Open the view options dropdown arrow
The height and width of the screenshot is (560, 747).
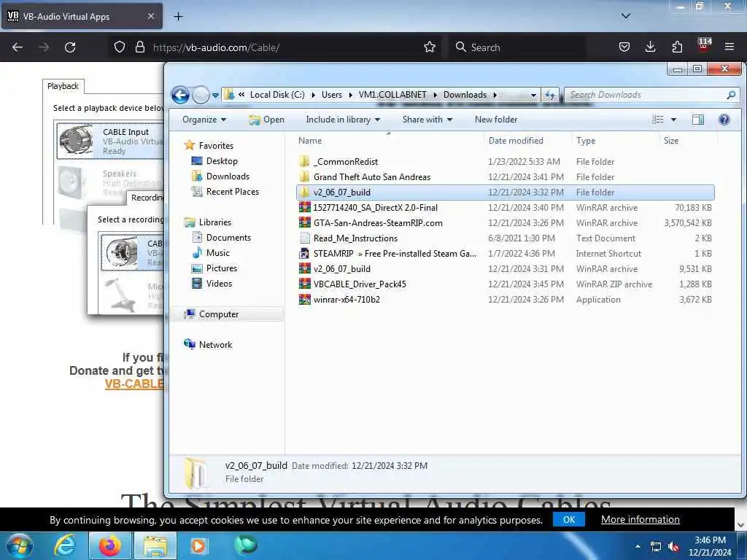[x=673, y=120]
